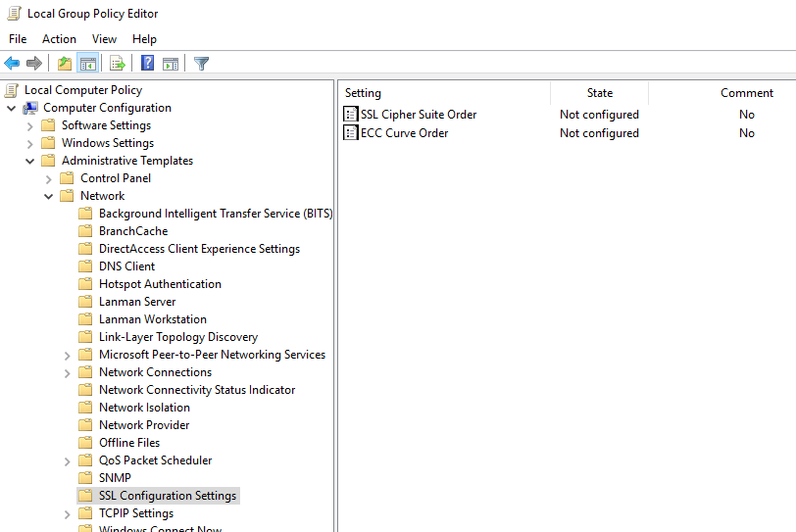Expand the TCPIP Settings node
The height and width of the screenshot is (532, 796).
[x=67, y=514]
